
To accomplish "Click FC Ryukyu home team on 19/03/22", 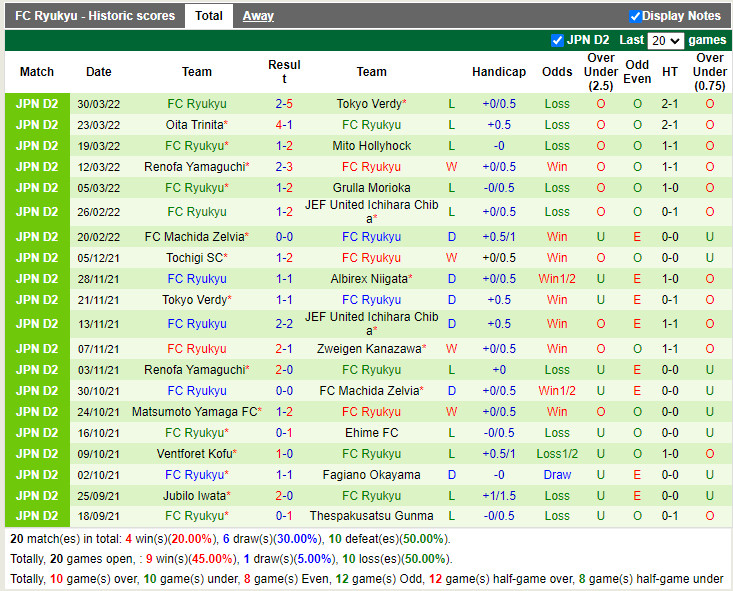I will pos(194,146).
